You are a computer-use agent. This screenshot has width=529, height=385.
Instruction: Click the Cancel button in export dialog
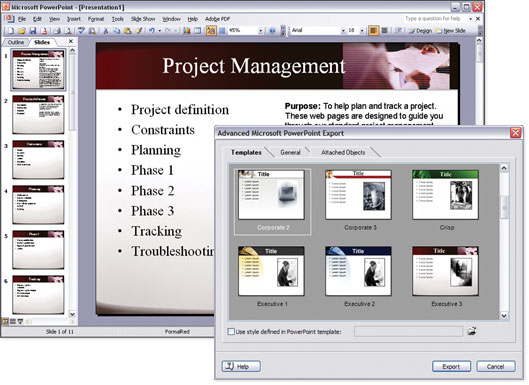[x=496, y=366]
